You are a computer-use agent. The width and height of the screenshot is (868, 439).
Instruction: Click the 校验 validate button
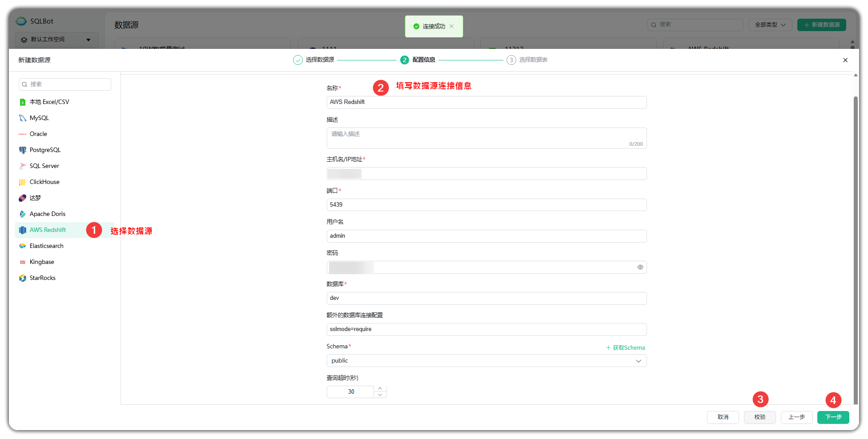(x=759, y=417)
